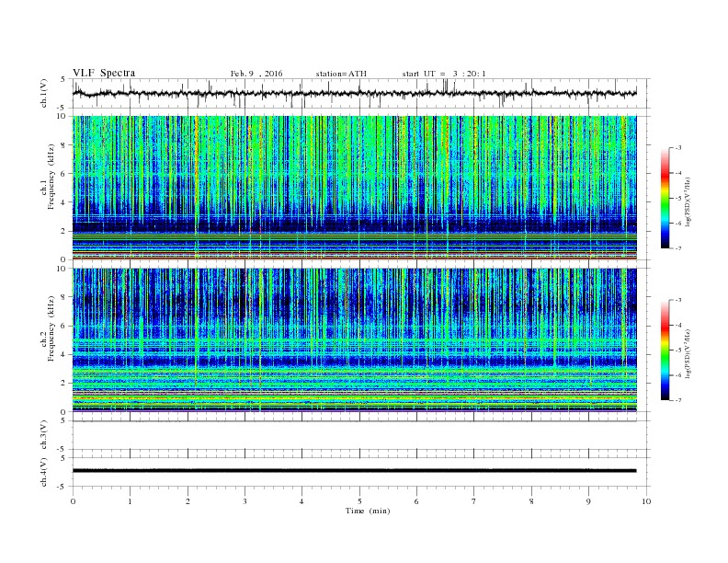Click the thick ch.4 voltage trace
This screenshot has width=728, height=563.
point(354,471)
